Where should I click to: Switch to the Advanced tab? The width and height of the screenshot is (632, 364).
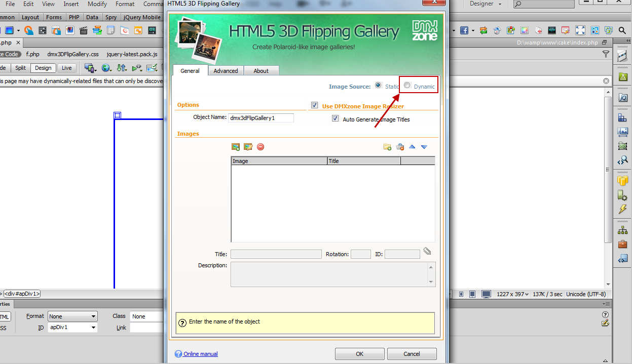coord(226,71)
